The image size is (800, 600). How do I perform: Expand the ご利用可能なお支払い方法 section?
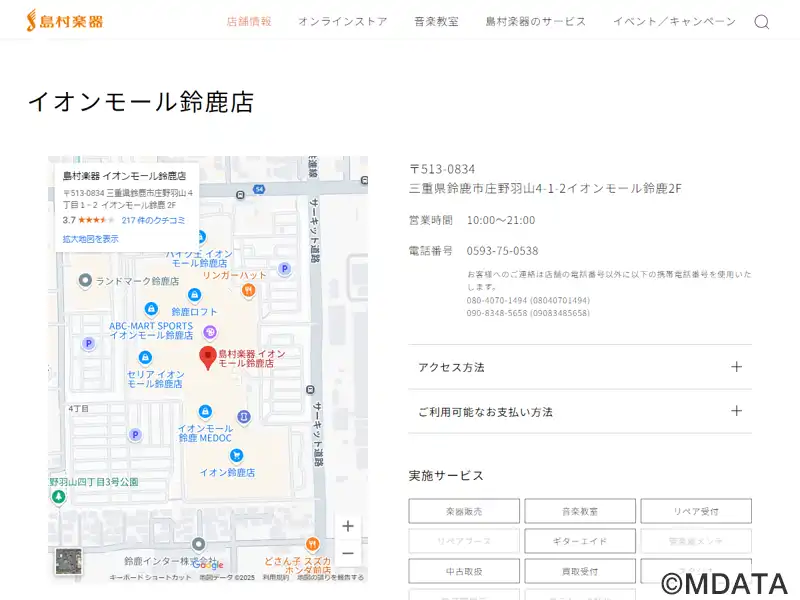580,411
